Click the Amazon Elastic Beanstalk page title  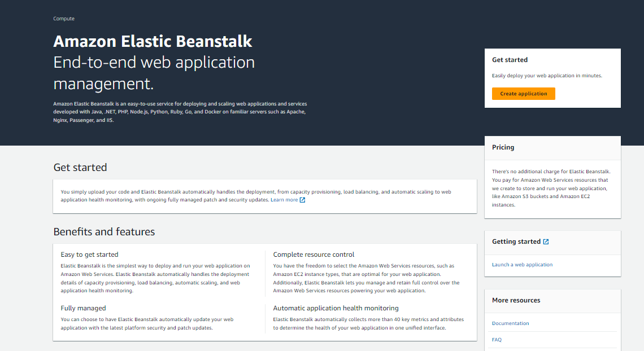tap(152, 41)
